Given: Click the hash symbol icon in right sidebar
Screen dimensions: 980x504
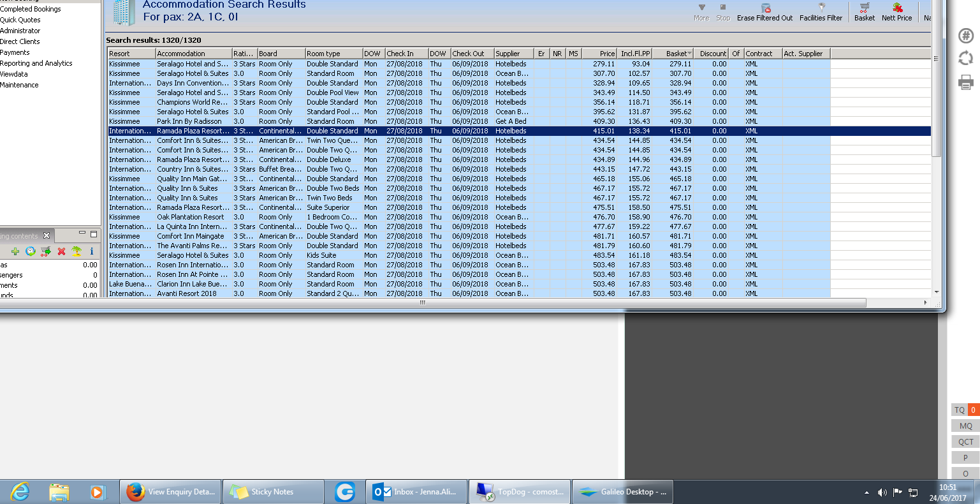Looking at the screenshot, I should tap(966, 36).
